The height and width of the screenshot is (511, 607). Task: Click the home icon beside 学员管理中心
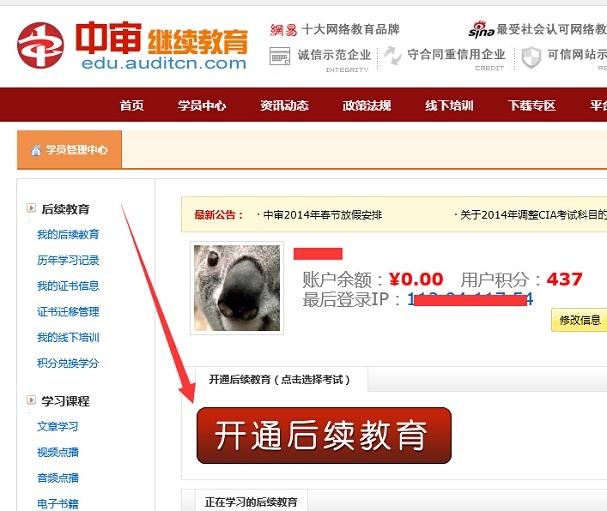tap(36, 150)
